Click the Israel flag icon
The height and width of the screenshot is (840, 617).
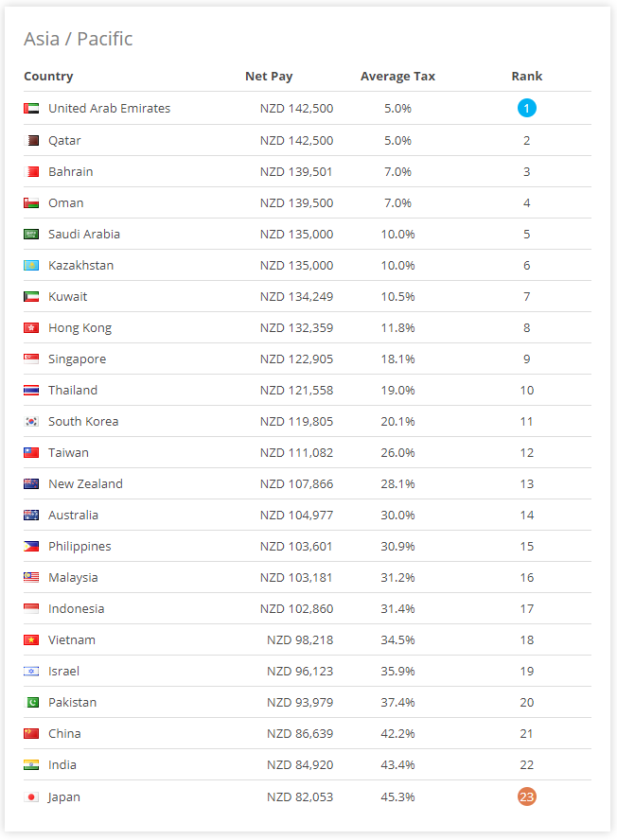pos(31,672)
